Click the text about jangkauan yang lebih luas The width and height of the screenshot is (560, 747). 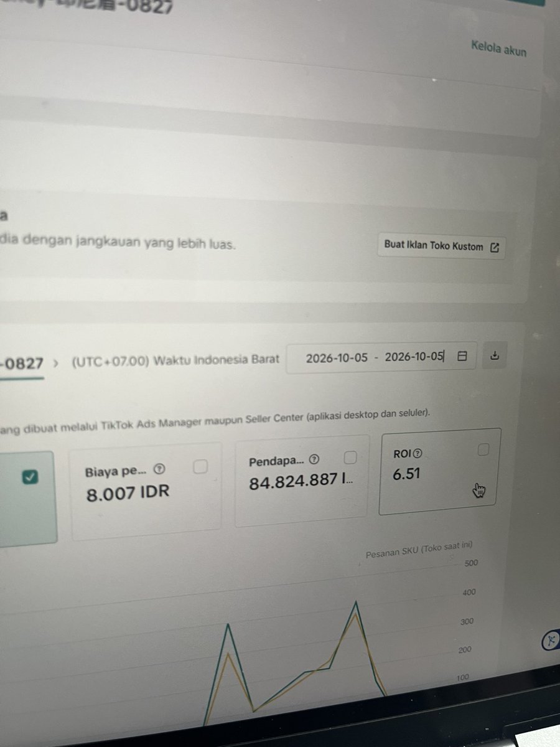[x=118, y=243]
